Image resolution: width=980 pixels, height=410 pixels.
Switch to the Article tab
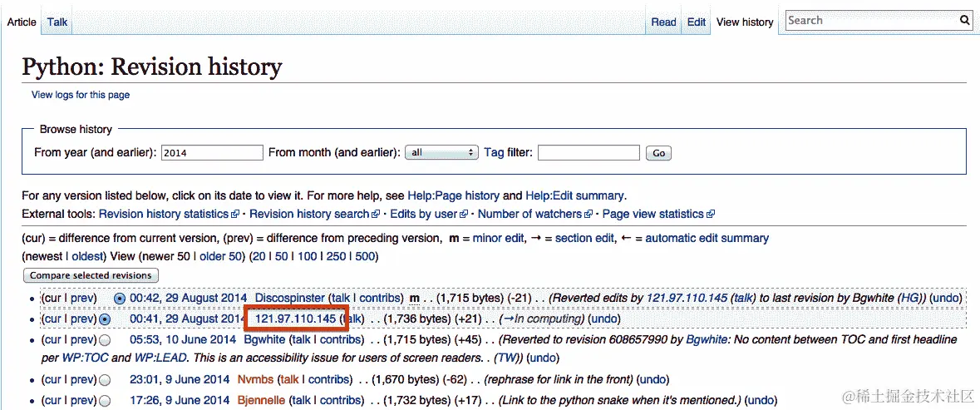(22, 22)
